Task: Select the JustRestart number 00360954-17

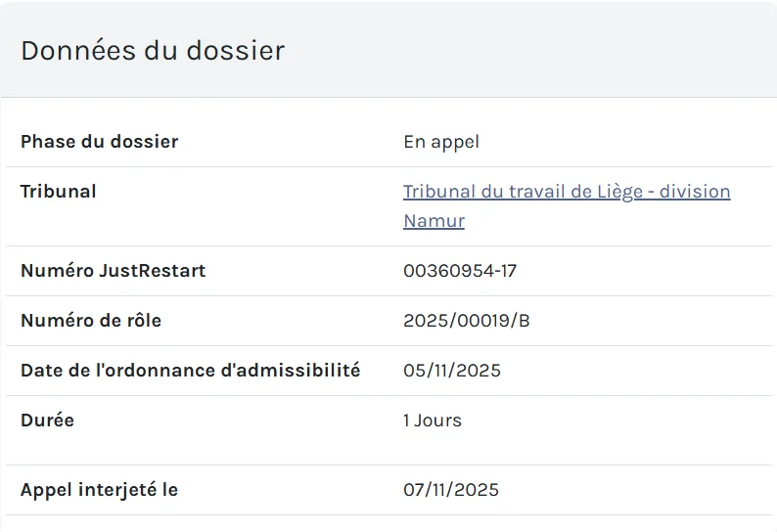Action: 460,271
